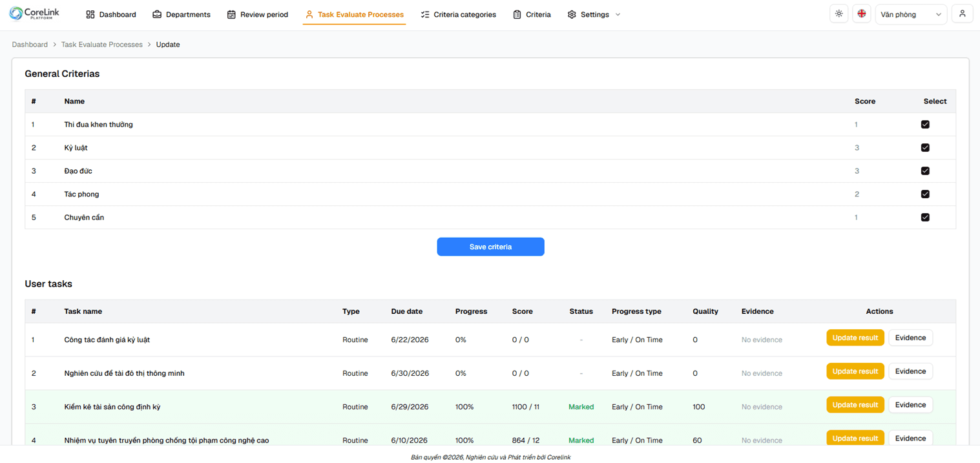980x463 pixels.
Task: Change language with the UK flag icon
Action: coord(862,14)
